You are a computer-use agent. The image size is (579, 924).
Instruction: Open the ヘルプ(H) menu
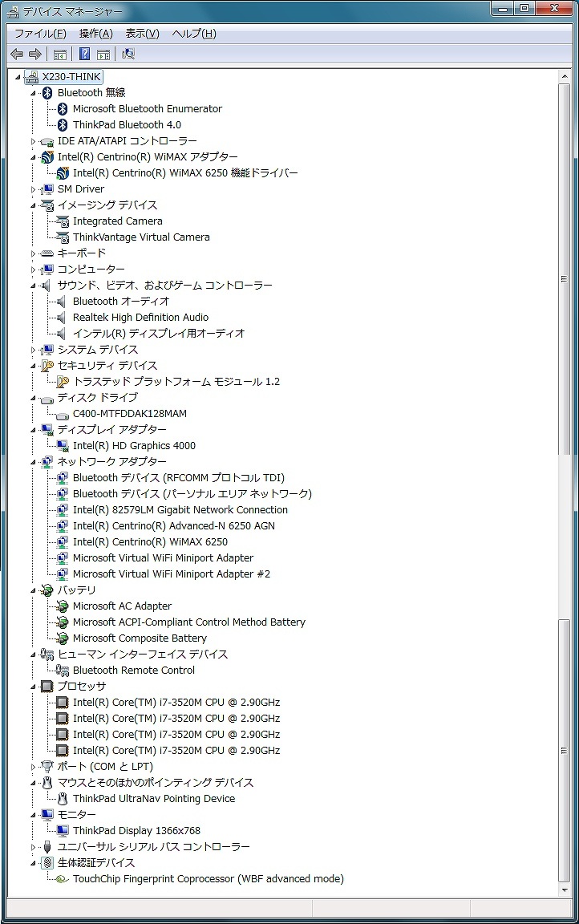(x=194, y=34)
